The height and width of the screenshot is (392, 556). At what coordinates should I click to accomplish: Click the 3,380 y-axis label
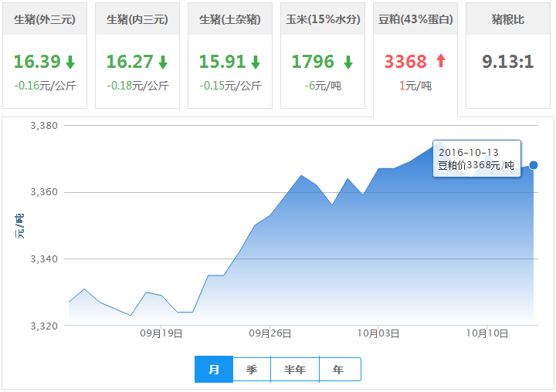(x=44, y=126)
